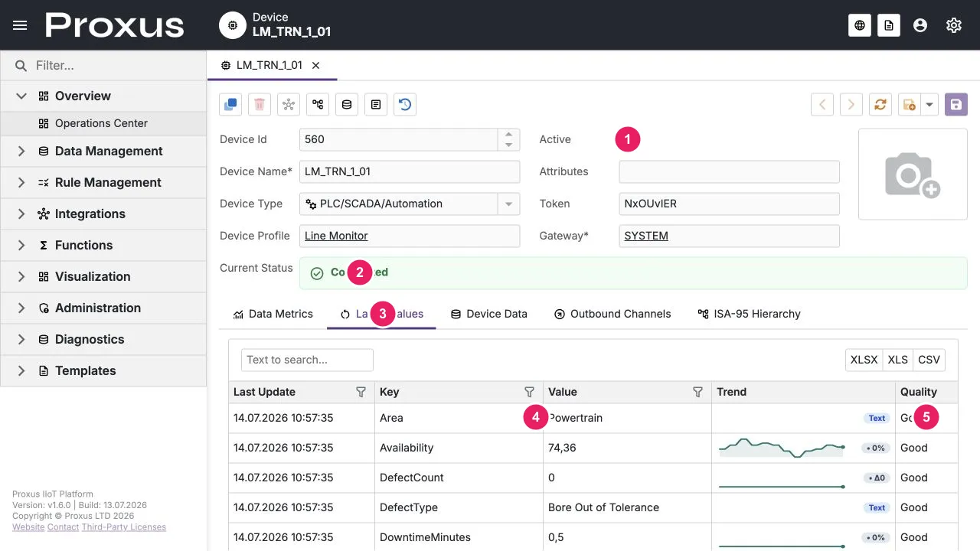The width and height of the screenshot is (980, 551).
Task: Expand Visualization section
Action: pos(21,277)
